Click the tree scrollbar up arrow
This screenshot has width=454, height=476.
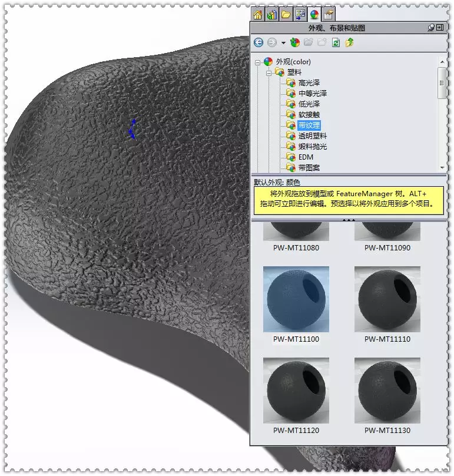click(x=442, y=62)
